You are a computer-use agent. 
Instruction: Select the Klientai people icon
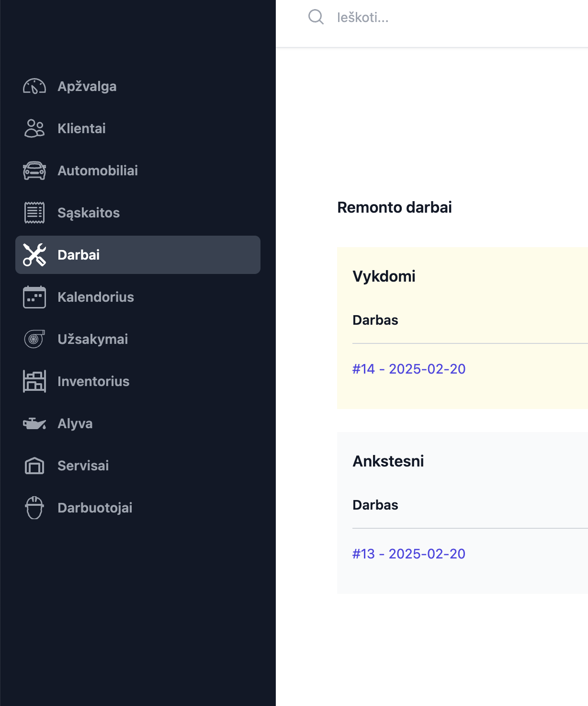point(34,128)
